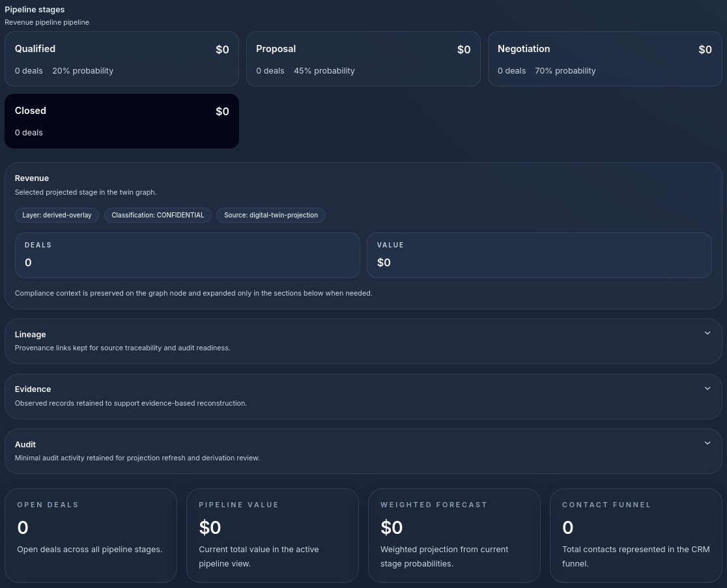Click the Weighted Forecast metric card

(x=454, y=535)
